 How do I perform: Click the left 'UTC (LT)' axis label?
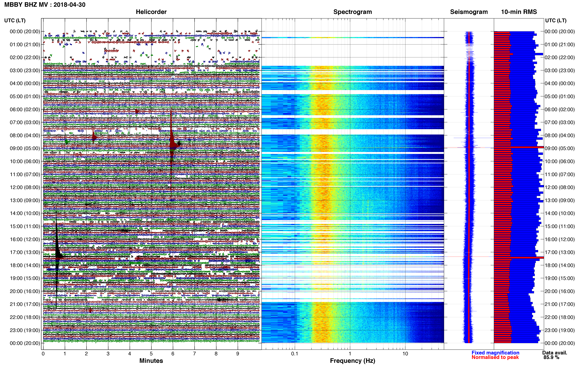pos(15,20)
